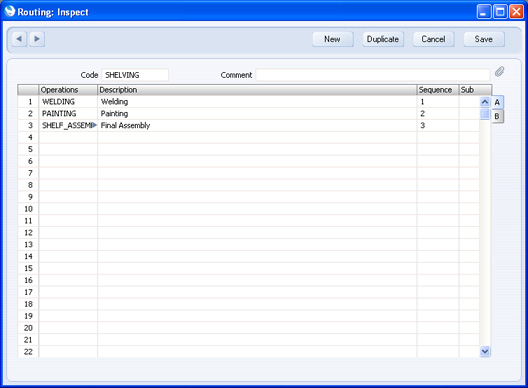The width and height of the screenshot is (528, 388).
Task: Click the Code field containing SHELVING
Action: [x=135, y=75]
